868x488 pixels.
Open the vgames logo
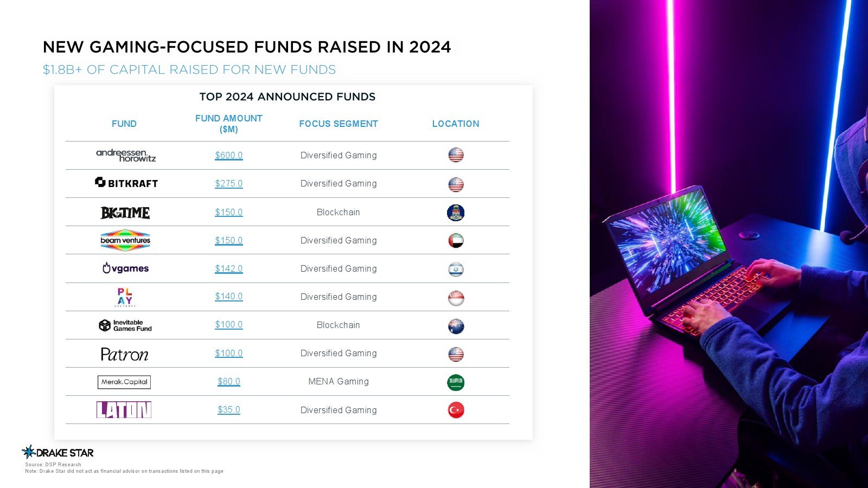pyautogui.click(x=125, y=268)
